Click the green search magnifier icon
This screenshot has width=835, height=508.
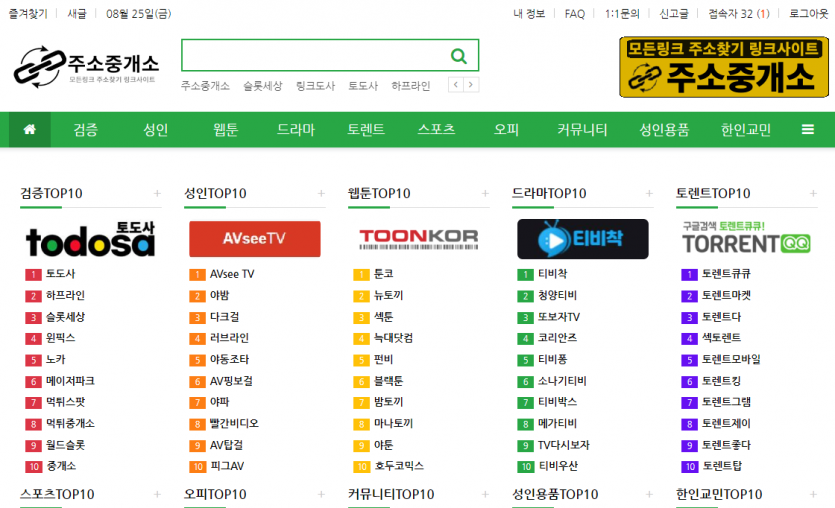(459, 55)
